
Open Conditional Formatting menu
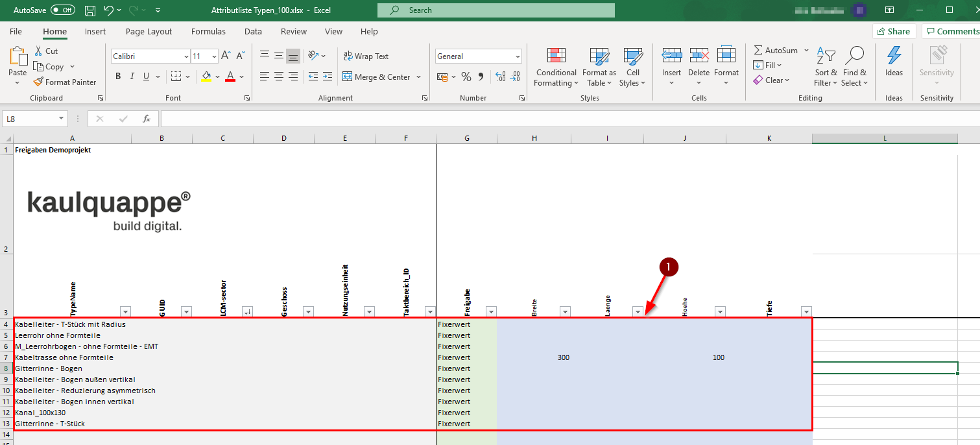pos(556,67)
